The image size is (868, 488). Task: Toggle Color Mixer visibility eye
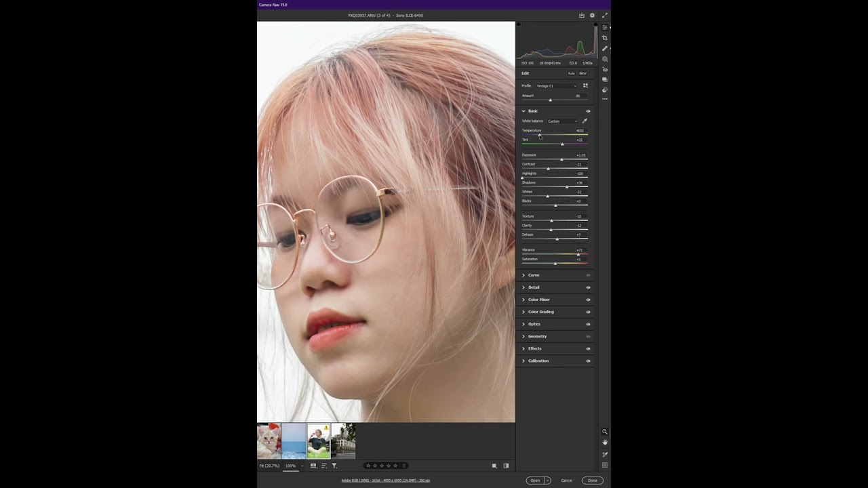coord(588,300)
